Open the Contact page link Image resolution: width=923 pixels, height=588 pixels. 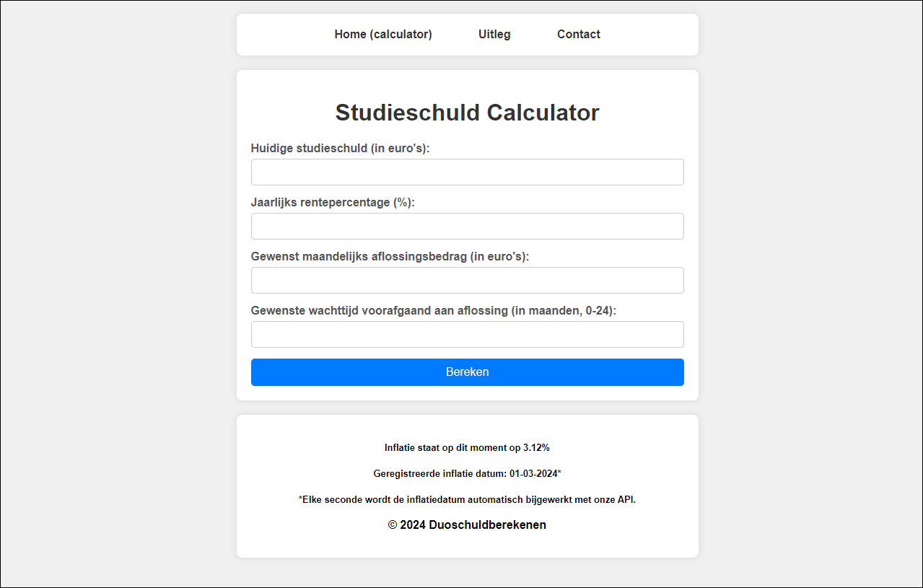[578, 35]
